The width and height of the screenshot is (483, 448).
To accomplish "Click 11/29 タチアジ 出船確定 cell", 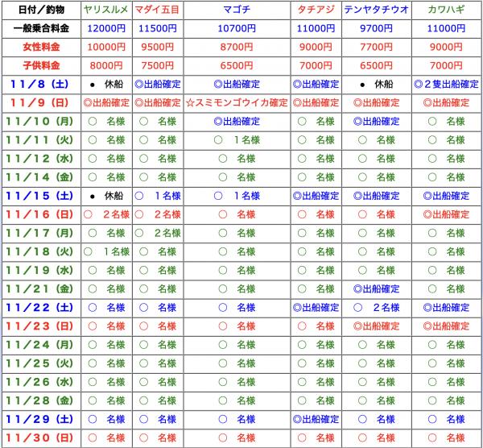I will [x=316, y=419].
